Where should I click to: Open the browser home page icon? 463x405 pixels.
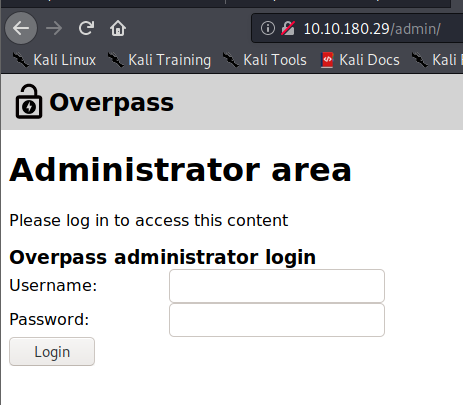click(x=118, y=28)
